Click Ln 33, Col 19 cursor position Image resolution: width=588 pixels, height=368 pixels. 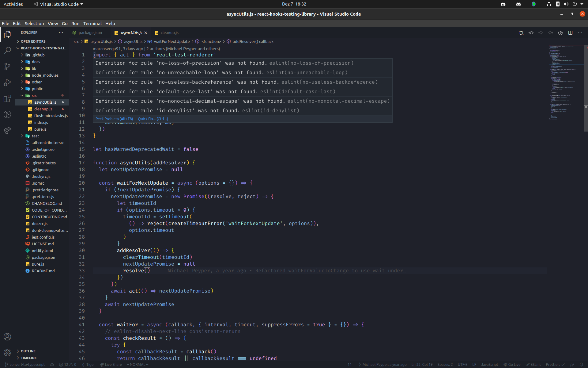click(x=422, y=365)
